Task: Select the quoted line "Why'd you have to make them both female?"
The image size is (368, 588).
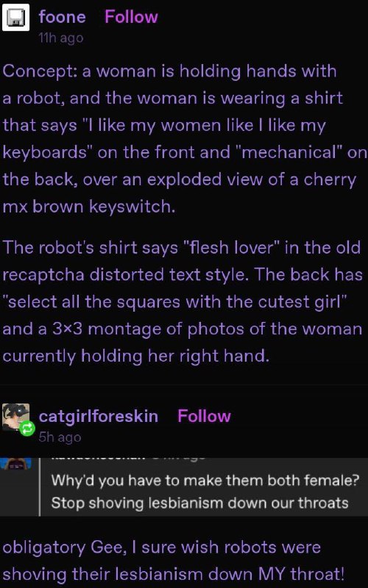Action: (x=205, y=480)
